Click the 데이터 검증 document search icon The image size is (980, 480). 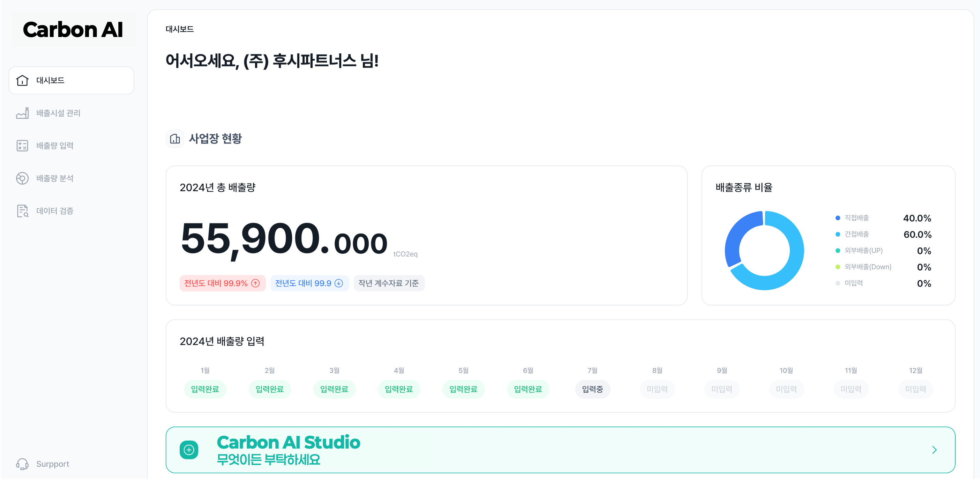click(22, 211)
